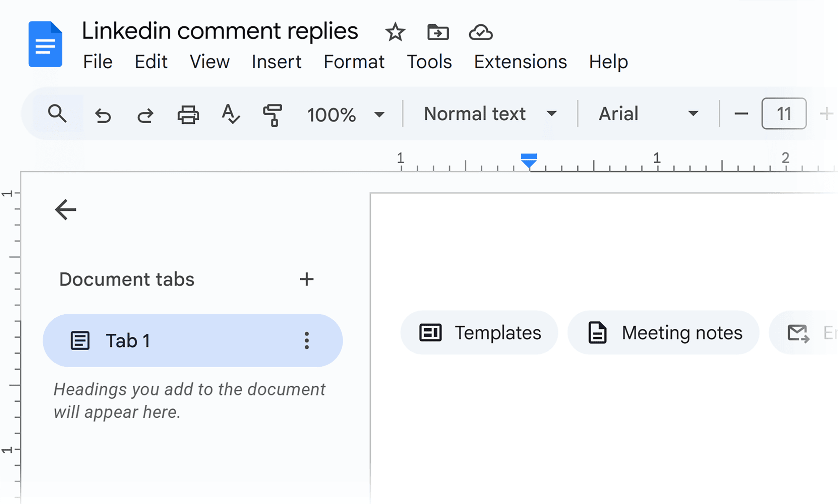Open the Move document folder icon
Screen dimensions: 838x504
438,32
